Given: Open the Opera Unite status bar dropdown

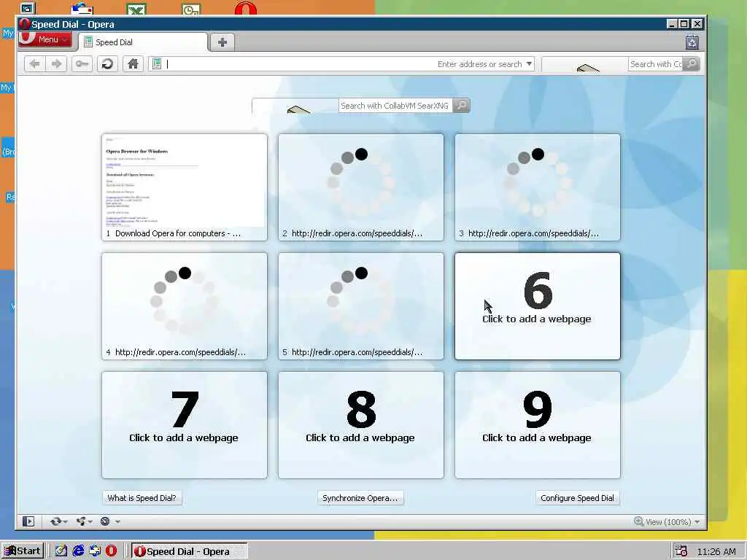Looking at the screenshot, I should tap(85, 521).
